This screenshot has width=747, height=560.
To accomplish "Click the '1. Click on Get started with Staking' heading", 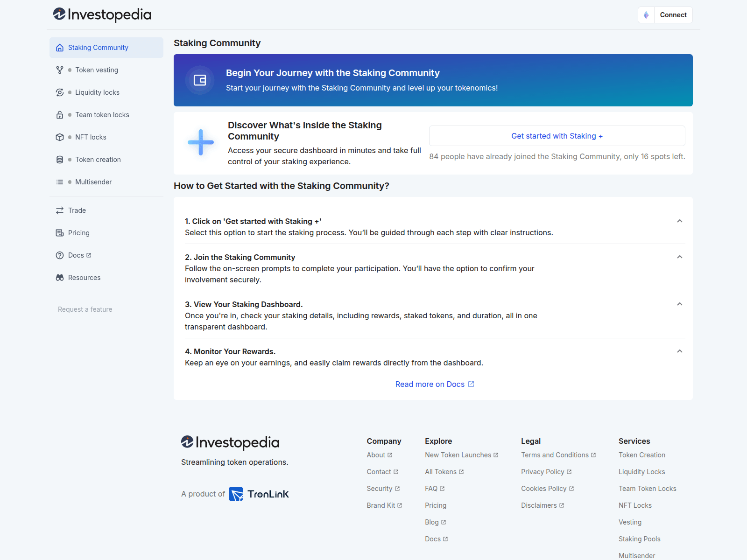I will click(253, 221).
